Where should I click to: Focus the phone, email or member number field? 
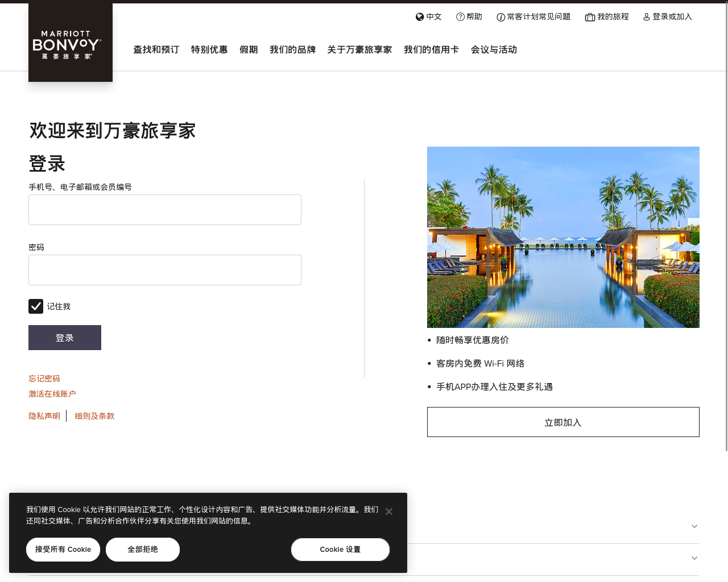click(165, 210)
